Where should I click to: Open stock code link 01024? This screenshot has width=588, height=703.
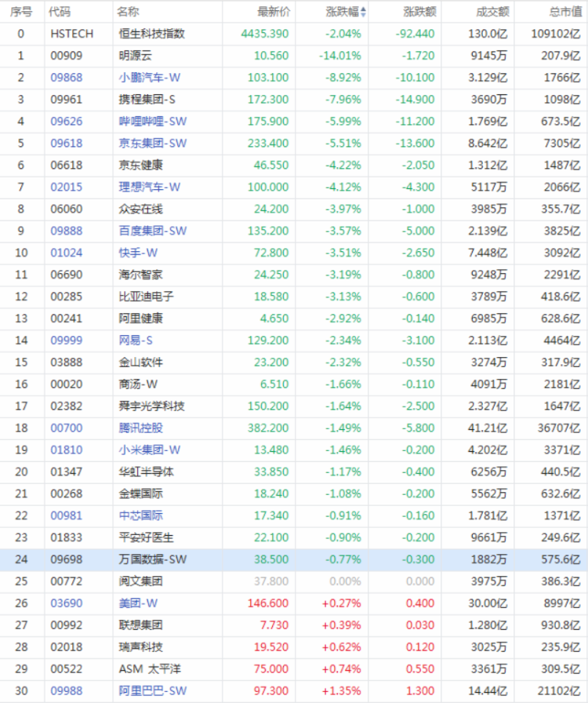[67, 253]
